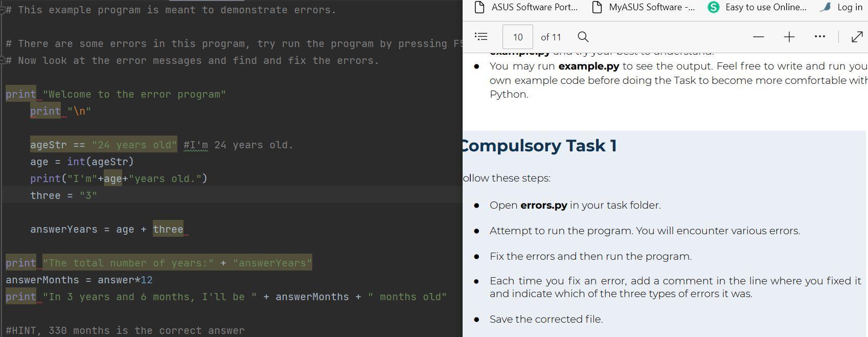Click the Log in bookmark favicon

(x=826, y=7)
